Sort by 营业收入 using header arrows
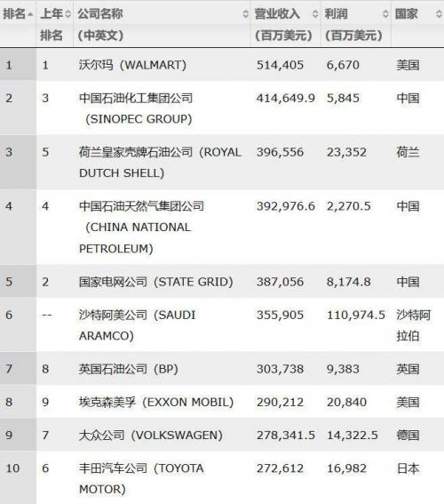Image resolution: width=444 pixels, height=504 pixels. [315, 14]
